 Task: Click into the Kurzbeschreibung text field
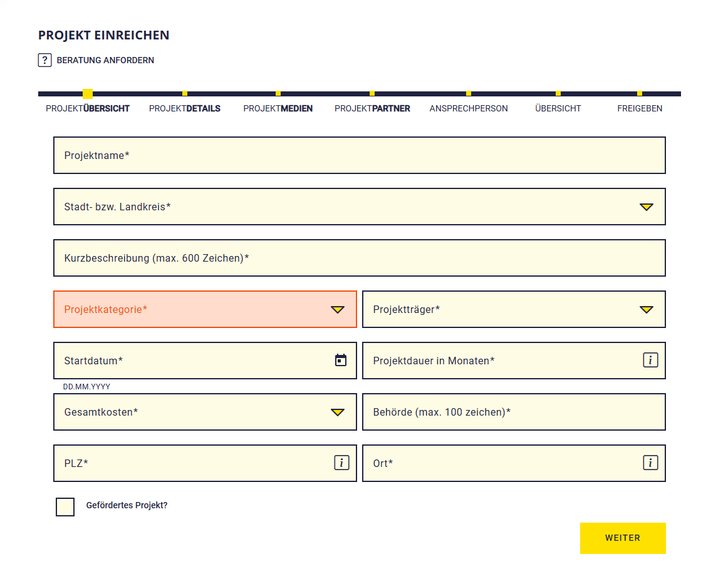tap(359, 258)
